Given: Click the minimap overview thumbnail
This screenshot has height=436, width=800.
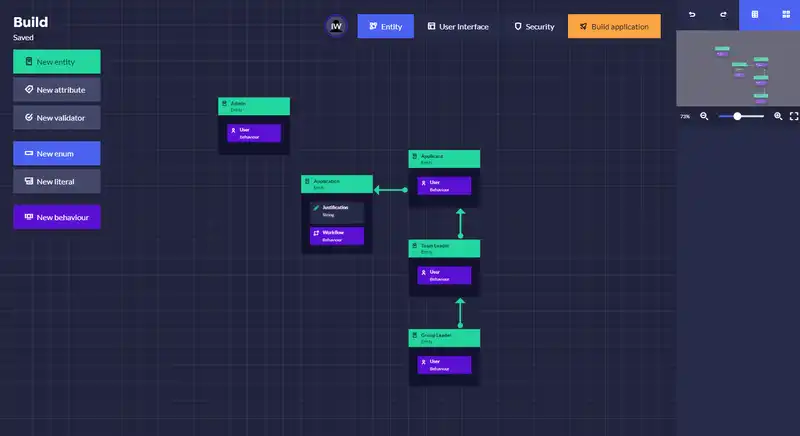Looking at the screenshot, I should [x=738, y=68].
